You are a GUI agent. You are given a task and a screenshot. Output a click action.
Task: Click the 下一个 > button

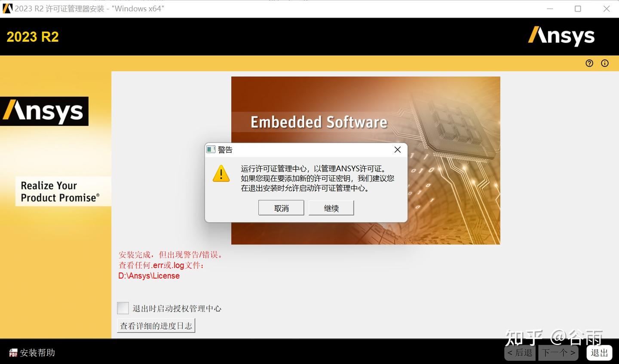click(558, 352)
